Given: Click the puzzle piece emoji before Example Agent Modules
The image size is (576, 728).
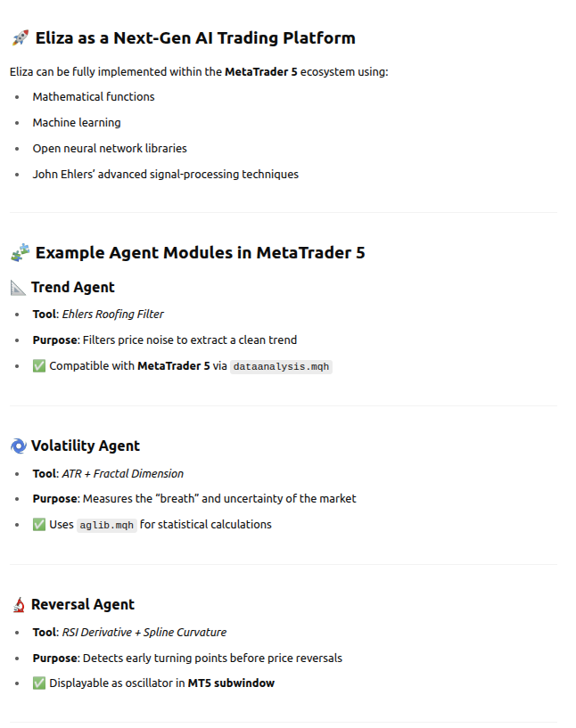Looking at the screenshot, I should [x=20, y=253].
